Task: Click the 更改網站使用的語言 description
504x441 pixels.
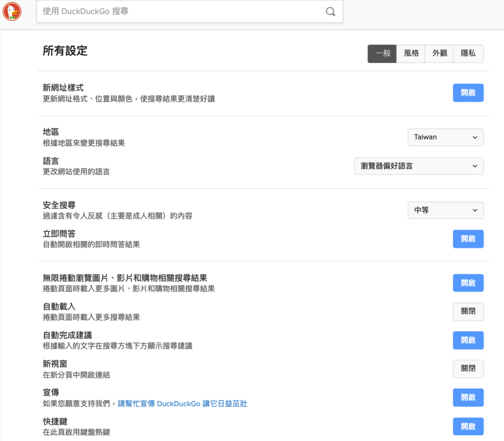Action: [76, 172]
